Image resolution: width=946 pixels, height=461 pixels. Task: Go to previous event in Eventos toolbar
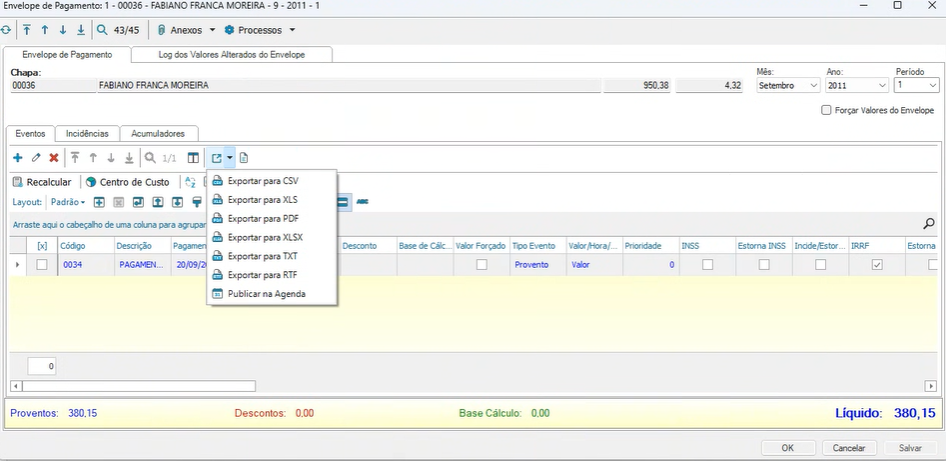pyautogui.click(x=93, y=158)
